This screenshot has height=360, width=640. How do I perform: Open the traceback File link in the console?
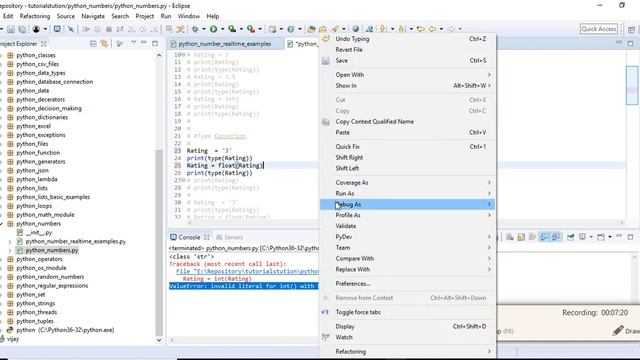[x=247, y=271]
